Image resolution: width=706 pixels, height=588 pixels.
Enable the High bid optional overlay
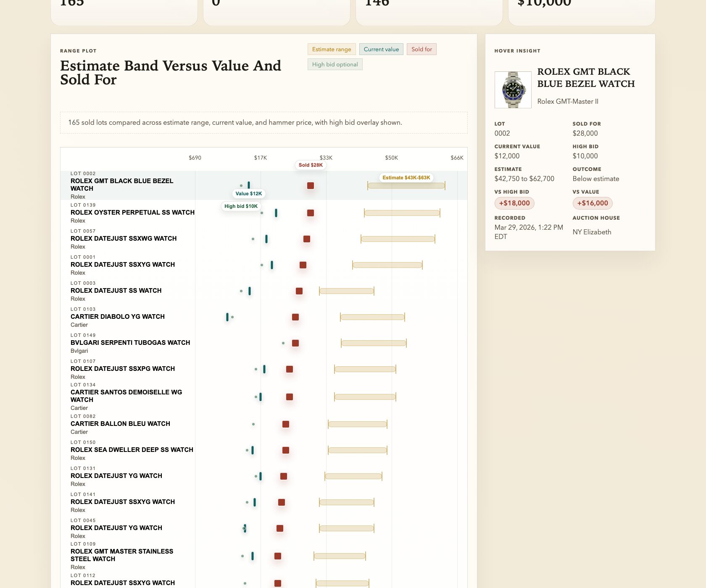tap(335, 64)
